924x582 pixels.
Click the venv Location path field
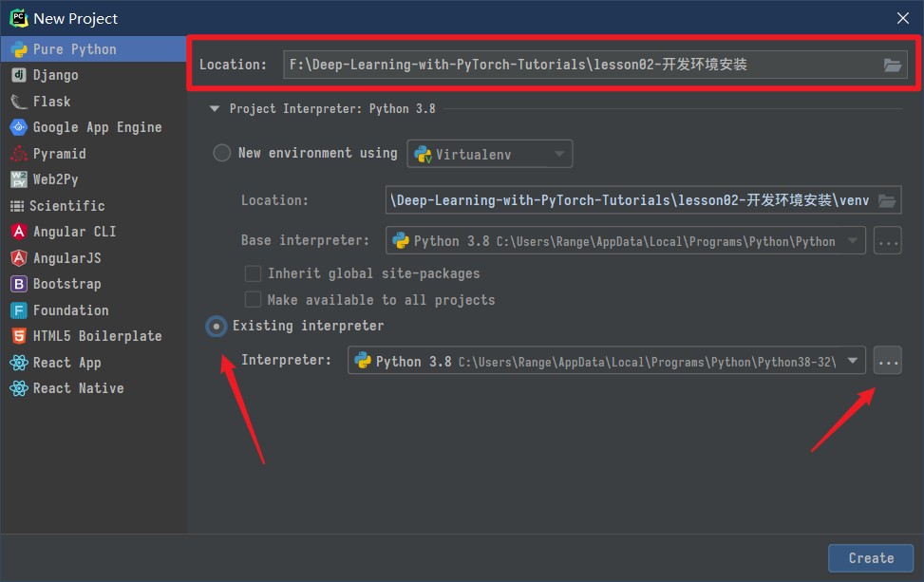coord(643,201)
